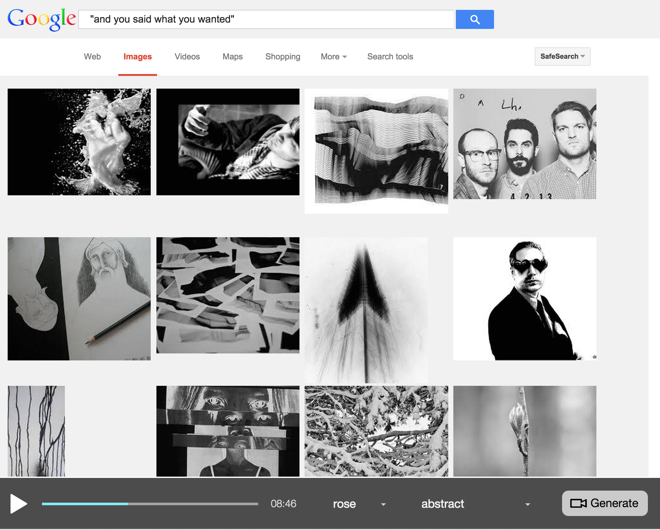This screenshot has width=660, height=530.
Task: Select the Shopping tab
Action: click(282, 57)
